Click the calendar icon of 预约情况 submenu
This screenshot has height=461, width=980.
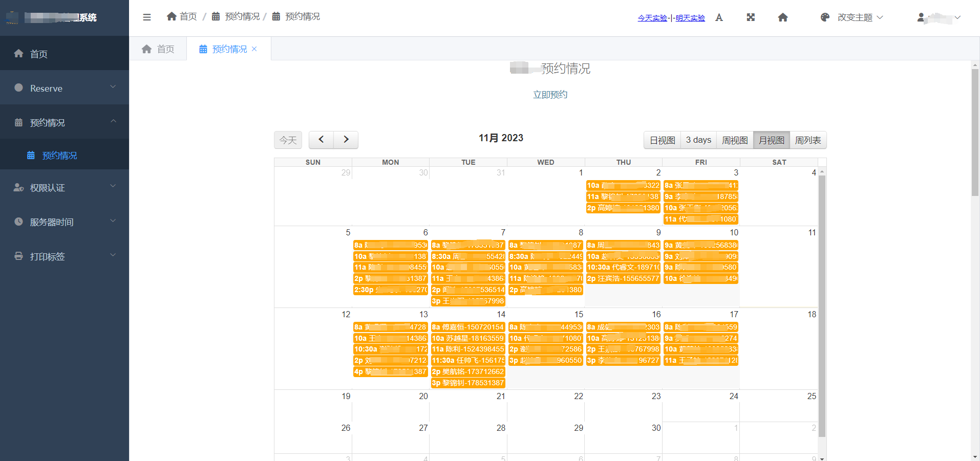(x=31, y=155)
